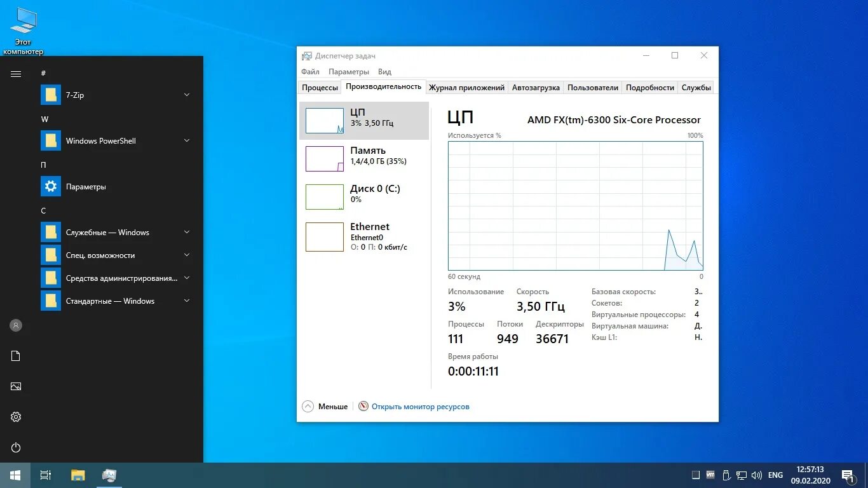Click the Power icon in Start sidebar

(x=16, y=447)
